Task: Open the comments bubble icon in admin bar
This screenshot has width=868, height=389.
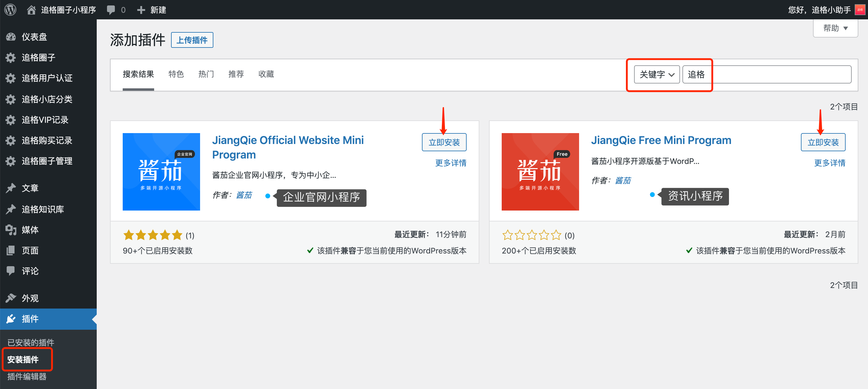Action: 111,10
